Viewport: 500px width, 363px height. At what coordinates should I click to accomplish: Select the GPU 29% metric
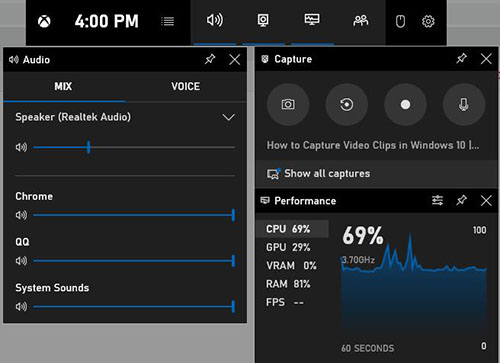coord(292,247)
